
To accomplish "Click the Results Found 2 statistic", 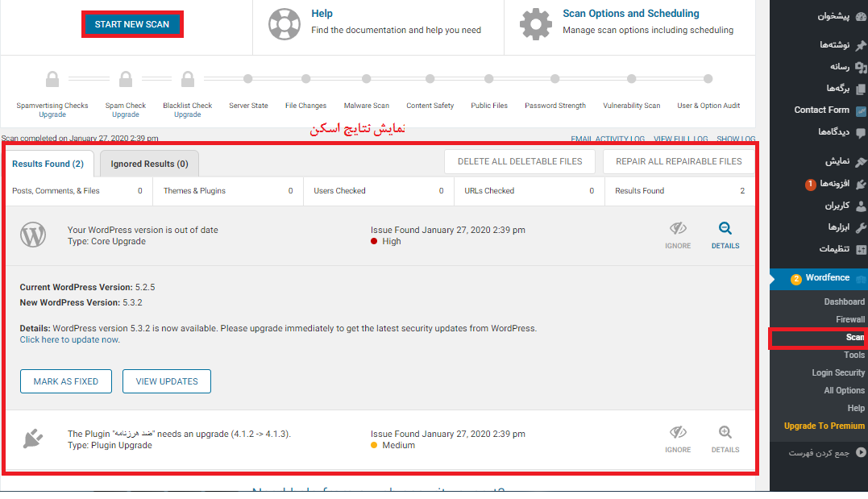I will [679, 191].
